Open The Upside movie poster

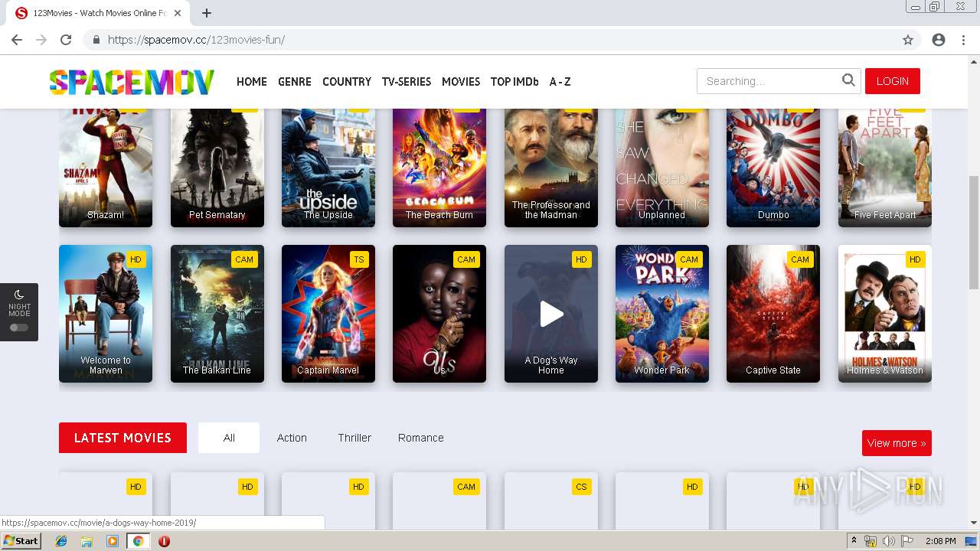tap(328, 168)
